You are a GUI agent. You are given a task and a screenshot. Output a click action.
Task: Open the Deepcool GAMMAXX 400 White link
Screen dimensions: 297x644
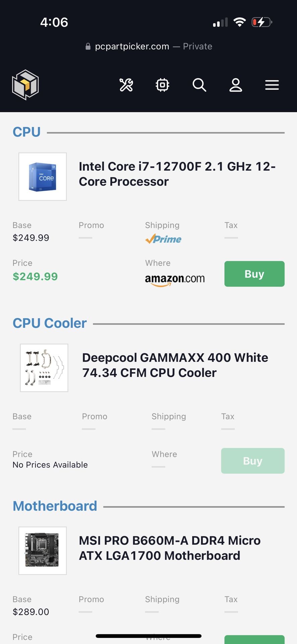(x=175, y=365)
